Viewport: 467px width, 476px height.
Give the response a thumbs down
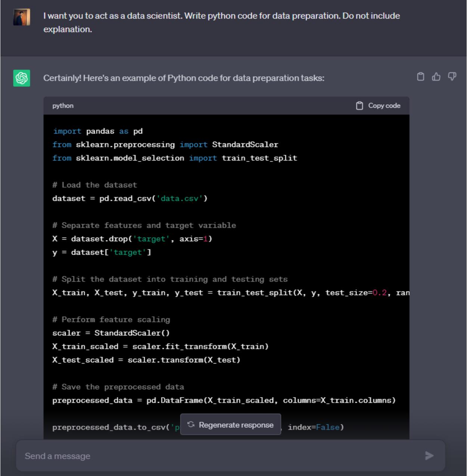452,77
